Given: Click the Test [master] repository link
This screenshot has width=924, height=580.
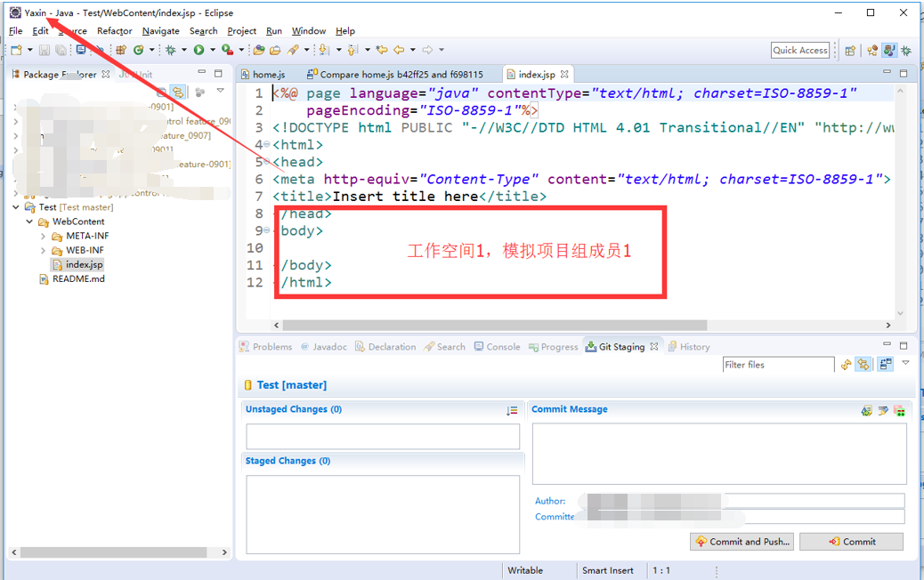Looking at the screenshot, I should (x=292, y=385).
